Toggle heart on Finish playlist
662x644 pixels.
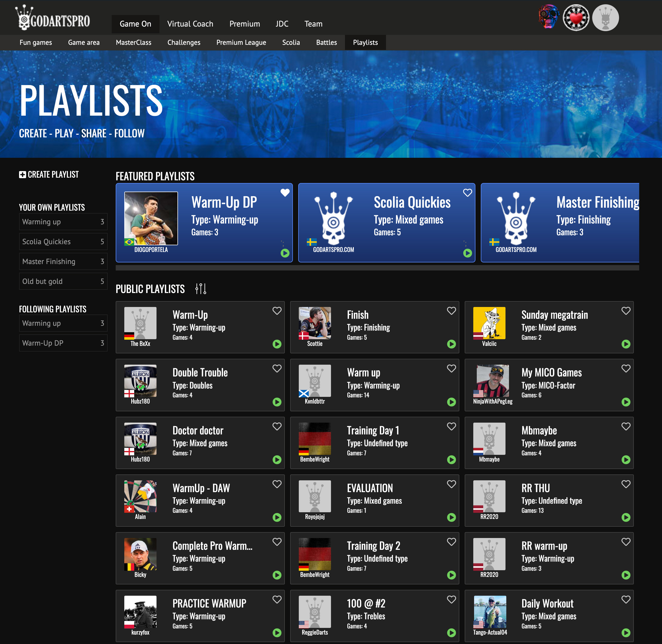click(x=451, y=310)
